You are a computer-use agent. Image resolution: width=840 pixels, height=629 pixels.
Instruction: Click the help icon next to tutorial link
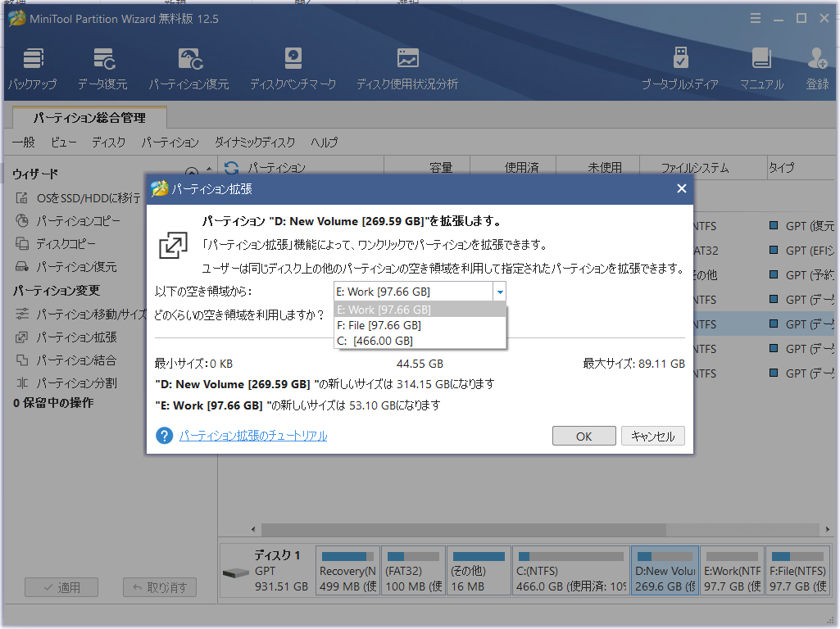(165, 436)
